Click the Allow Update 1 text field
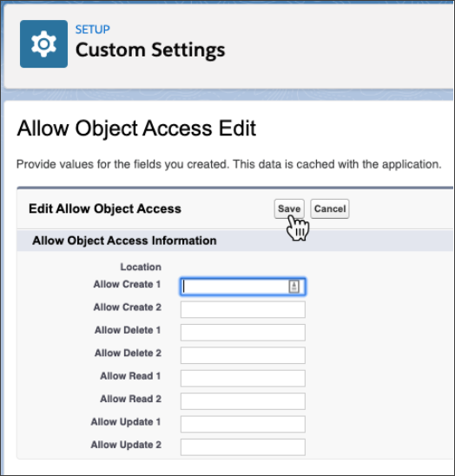This screenshot has height=476, width=455. pyautogui.click(x=243, y=424)
